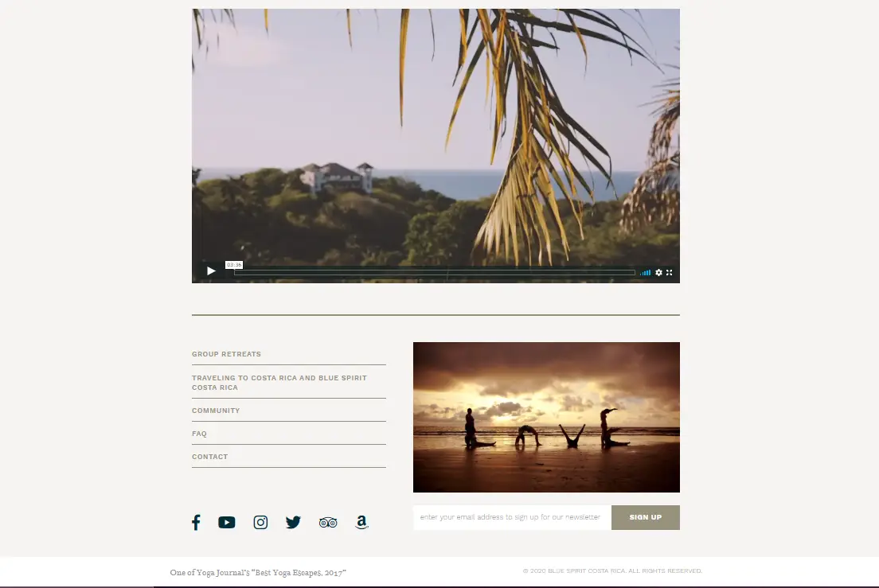Open the Facebook page icon
This screenshot has width=879, height=588.
click(196, 523)
